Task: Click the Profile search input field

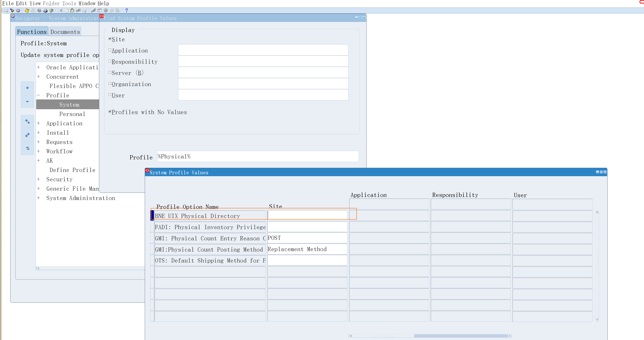Action: point(258,157)
